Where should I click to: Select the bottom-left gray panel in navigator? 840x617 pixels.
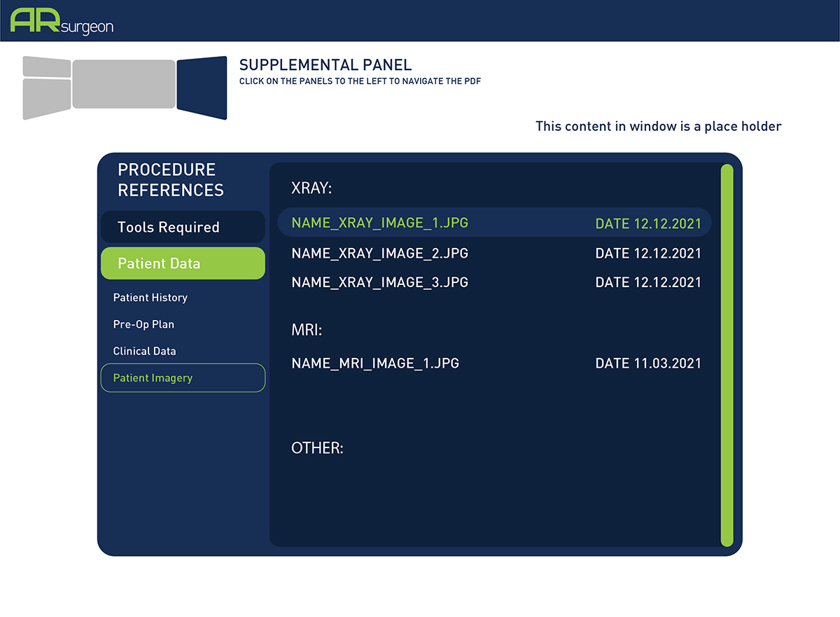coord(47,98)
